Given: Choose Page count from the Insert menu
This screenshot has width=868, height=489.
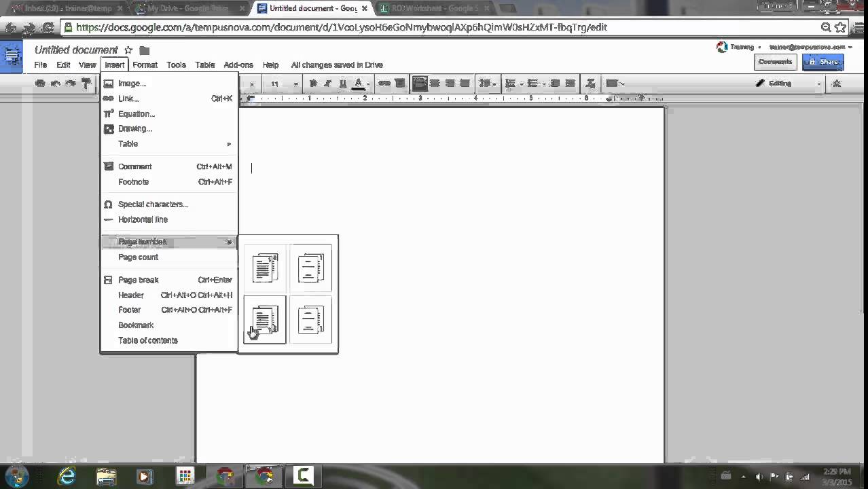Looking at the screenshot, I should coord(169,257).
